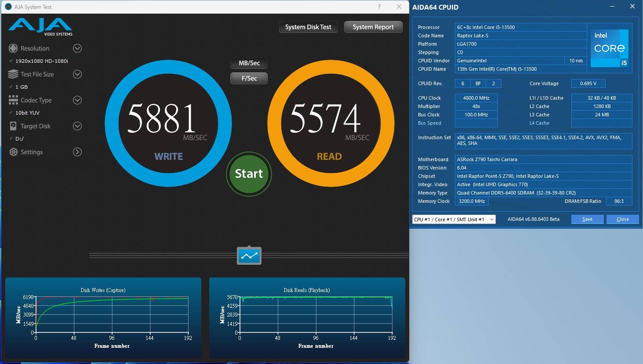Click the Code Name value Raptor Lake-S

point(521,36)
